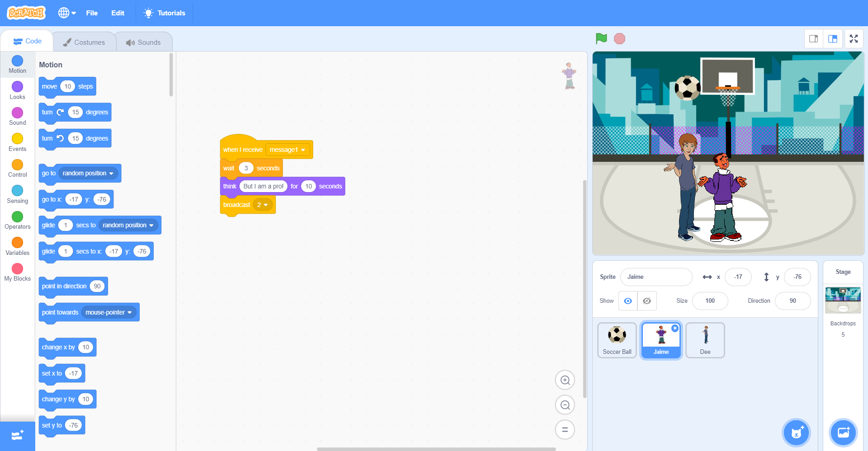This screenshot has height=451, width=868.
Task: Click the block palette vertical scrollbar
Action: [x=171, y=75]
